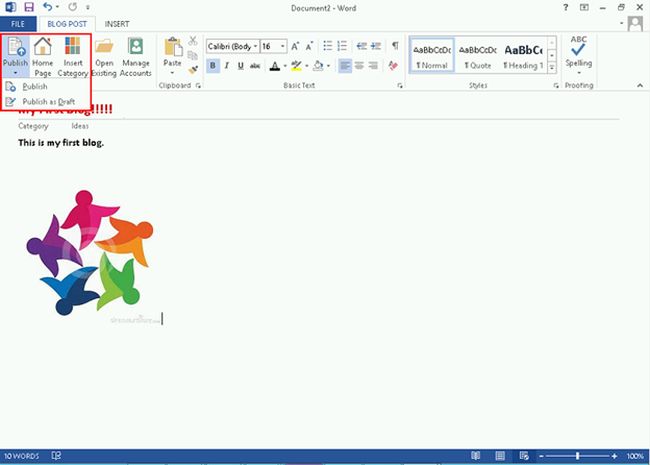Image resolution: width=650 pixels, height=465 pixels.
Task: Toggle paragraph marks with the pilcrow button
Action: 395,45
